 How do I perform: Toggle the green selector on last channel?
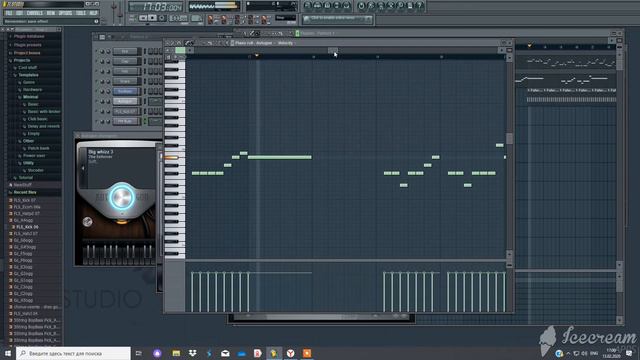pyautogui.click(x=144, y=121)
